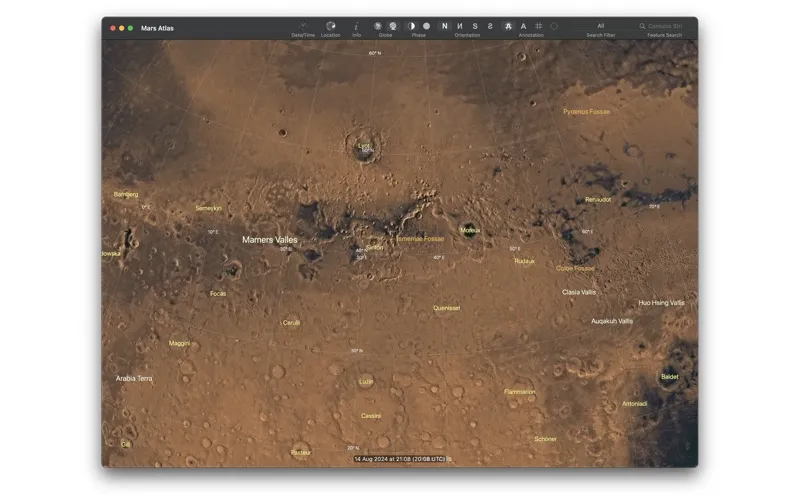The height and width of the screenshot is (500, 800).
Task: Select the Renaudot label
Action: (x=598, y=200)
